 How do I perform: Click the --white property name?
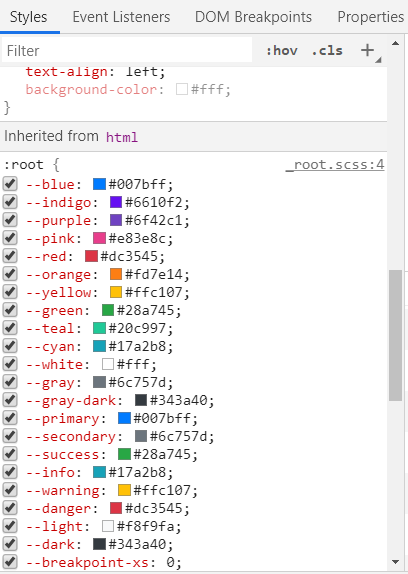click(54, 364)
